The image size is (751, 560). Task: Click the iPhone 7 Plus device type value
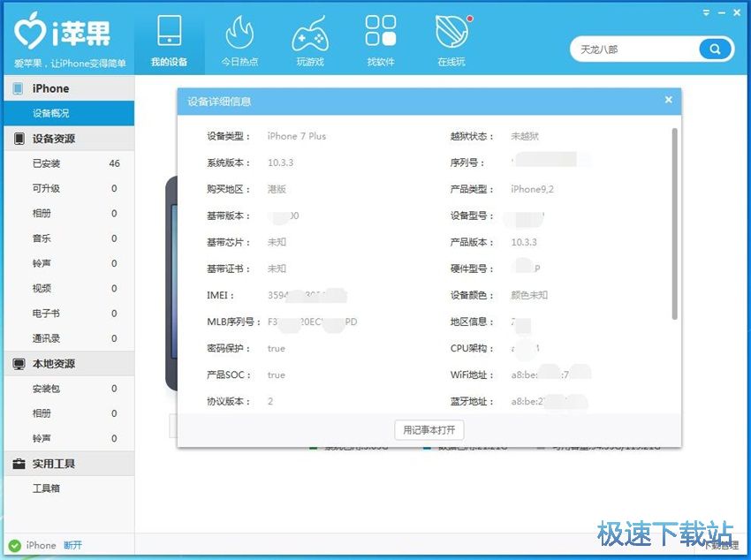click(x=297, y=136)
